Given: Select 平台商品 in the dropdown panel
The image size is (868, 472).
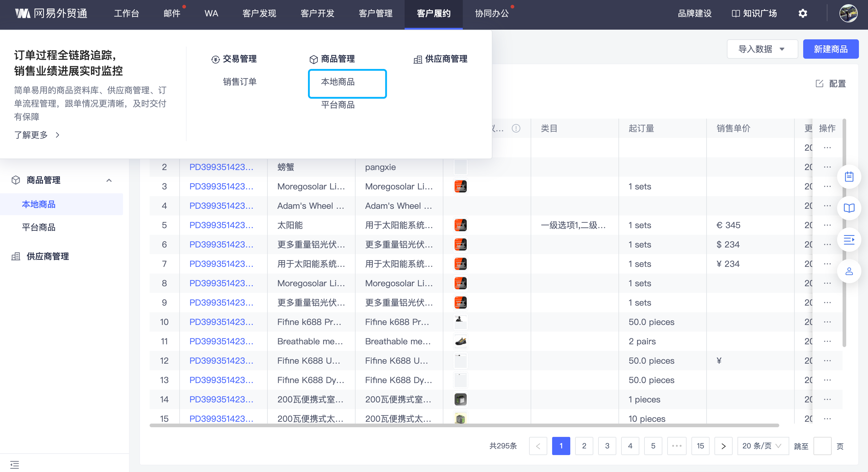Looking at the screenshot, I should tap(338, 105).
